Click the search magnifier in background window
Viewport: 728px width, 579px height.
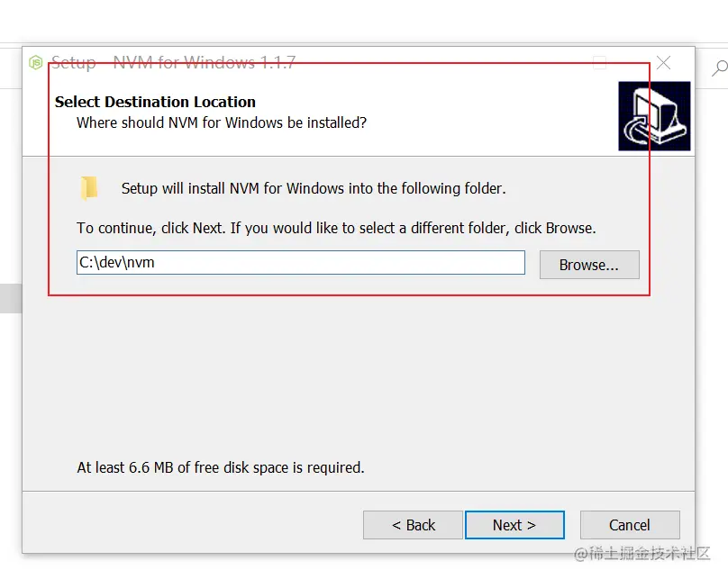[720, 68]
